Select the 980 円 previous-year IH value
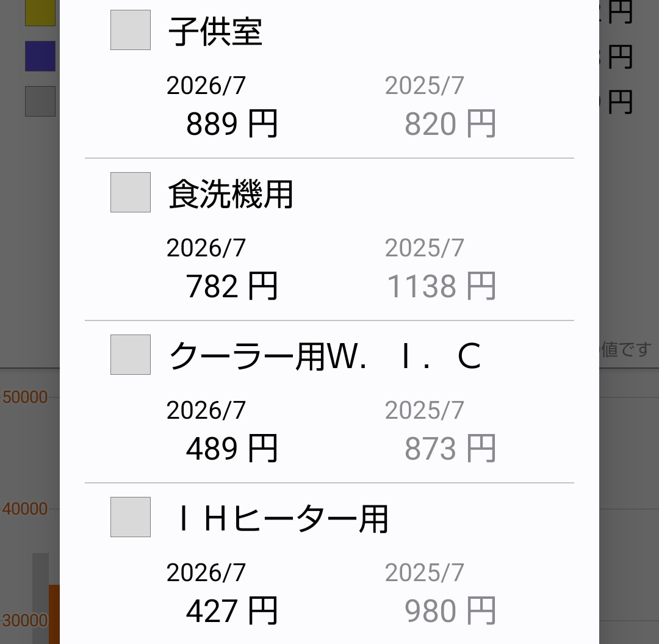This screenshot has height=644, width=659. (x=450, y=610)
